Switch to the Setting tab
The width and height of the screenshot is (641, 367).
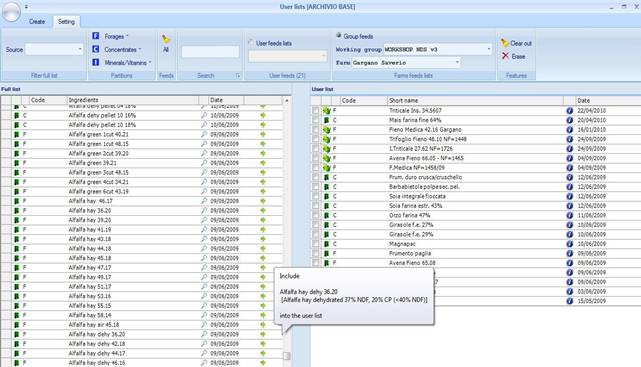[66, 22]
